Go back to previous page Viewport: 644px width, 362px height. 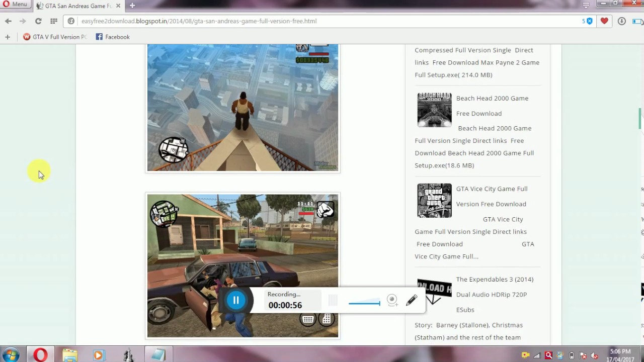[8, 21]
